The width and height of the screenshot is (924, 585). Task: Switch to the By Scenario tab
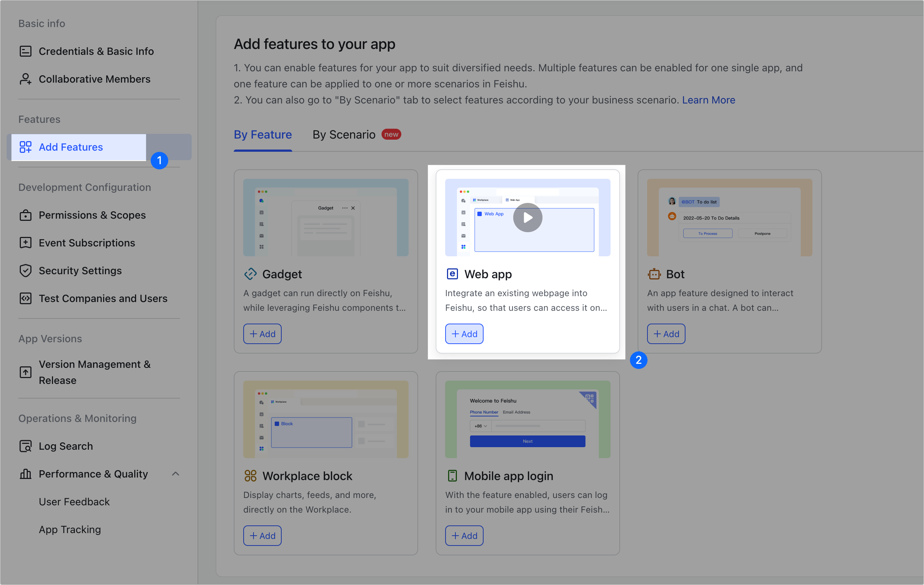point(344,135)
